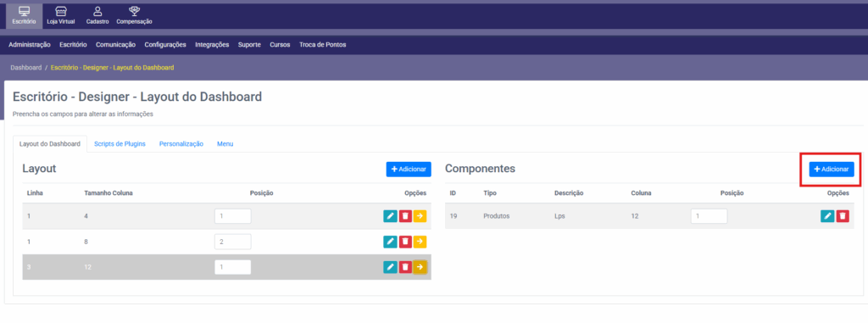
Task: Delete layout row with column size 4
Action: click(405, 216)
